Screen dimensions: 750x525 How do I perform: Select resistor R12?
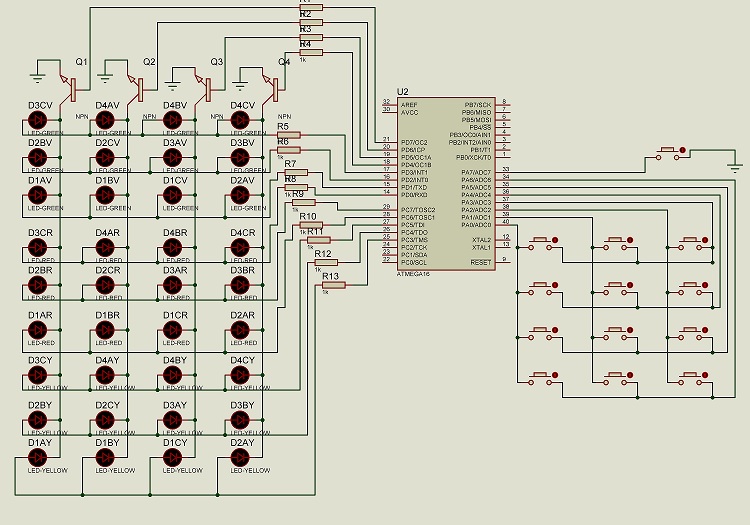(x=326, y=262)
